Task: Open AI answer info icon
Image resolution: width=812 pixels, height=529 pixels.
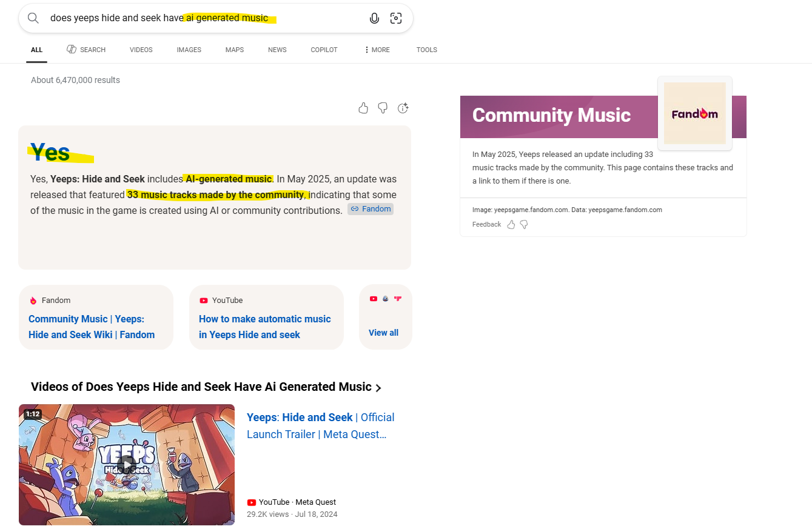Action: click(x=403, y=108)
